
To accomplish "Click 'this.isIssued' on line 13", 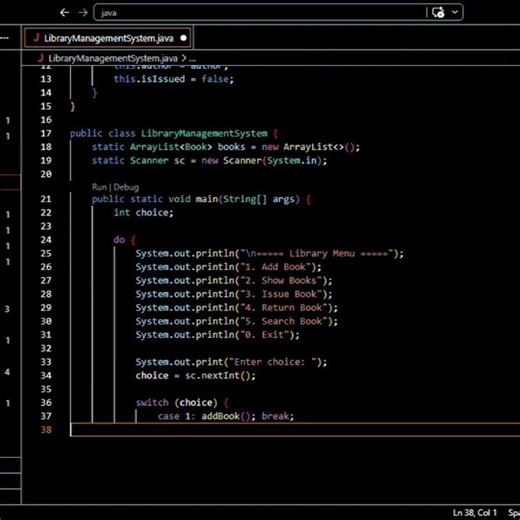I will tap(149, 79).
